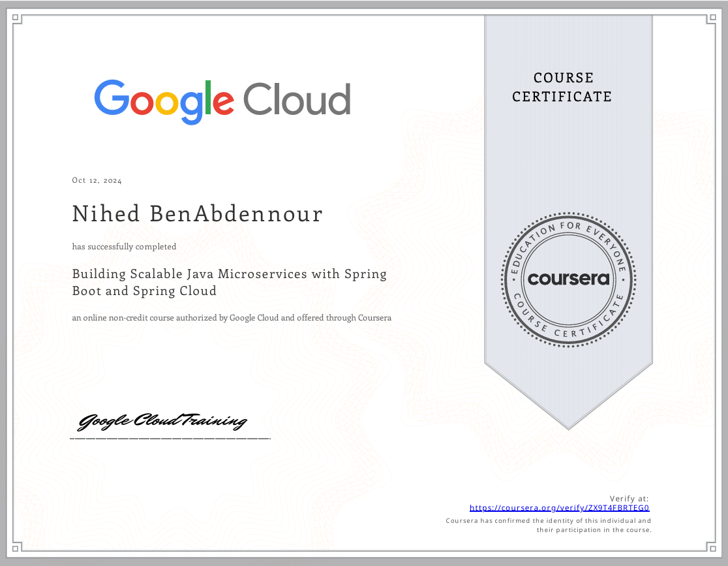Click the recipient name Nihed BenAbdennour

coord(197,214)
